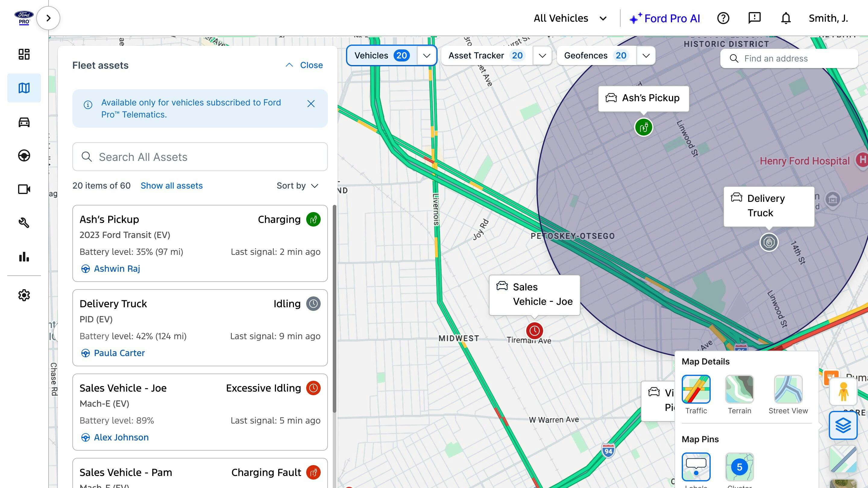Select the map view sidebar icon
Image resolution: width=868 pixels, height=488 pixels.
24,88
